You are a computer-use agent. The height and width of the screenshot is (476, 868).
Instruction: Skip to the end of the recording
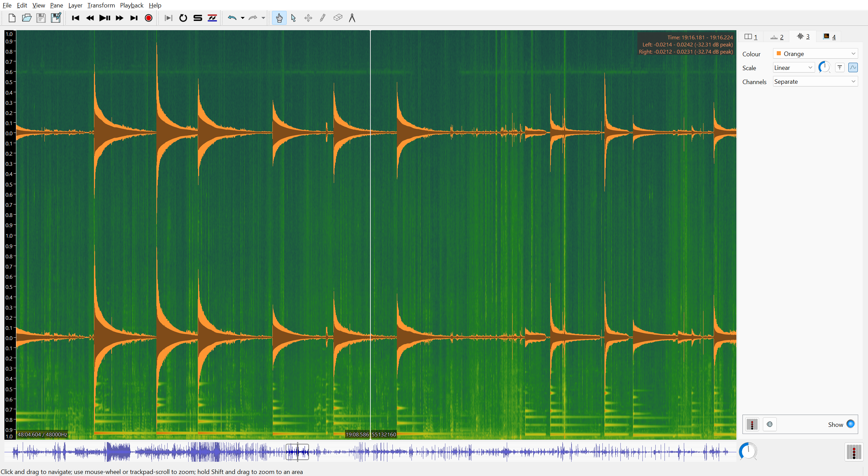134,18
